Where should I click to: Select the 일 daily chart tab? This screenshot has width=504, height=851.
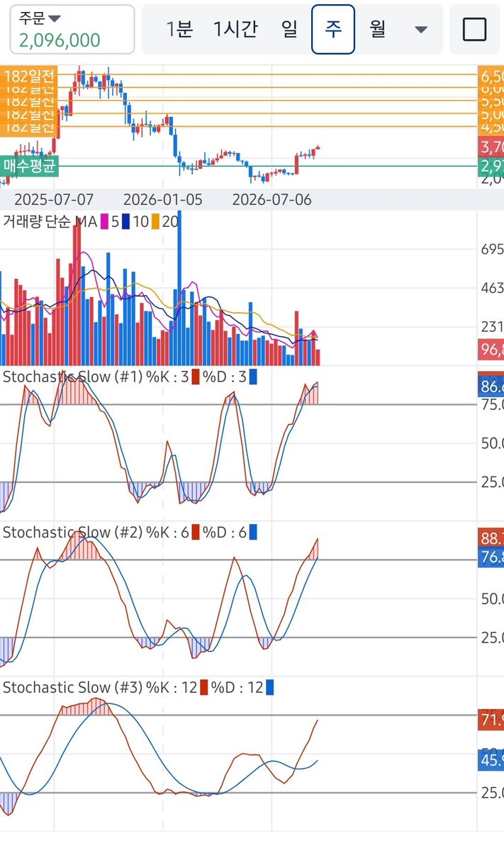(x=289, y=29)
